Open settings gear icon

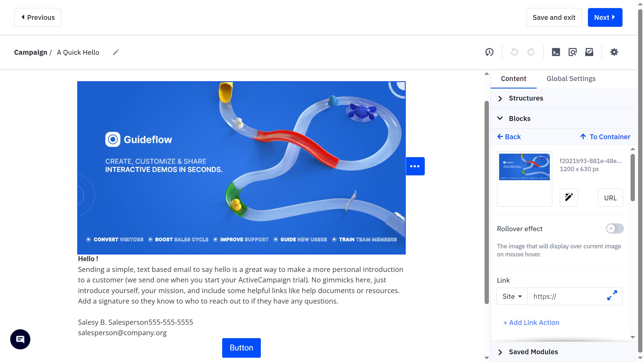[614, 52]
